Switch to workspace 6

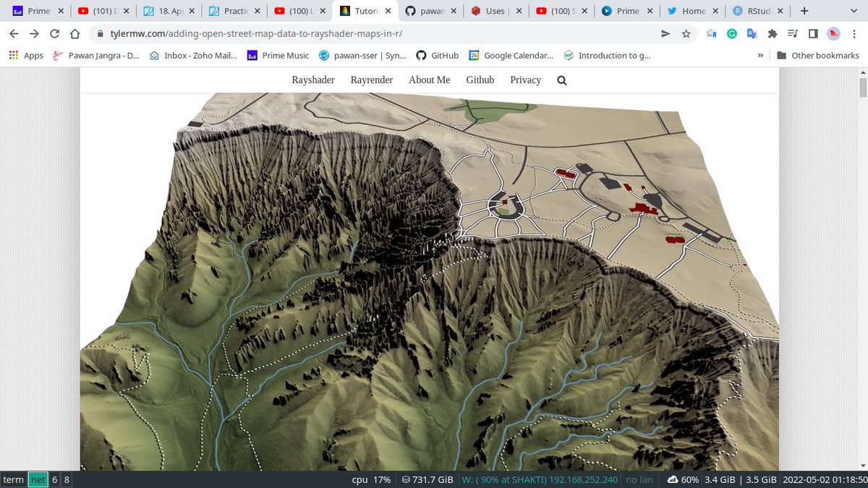point(54,479)
